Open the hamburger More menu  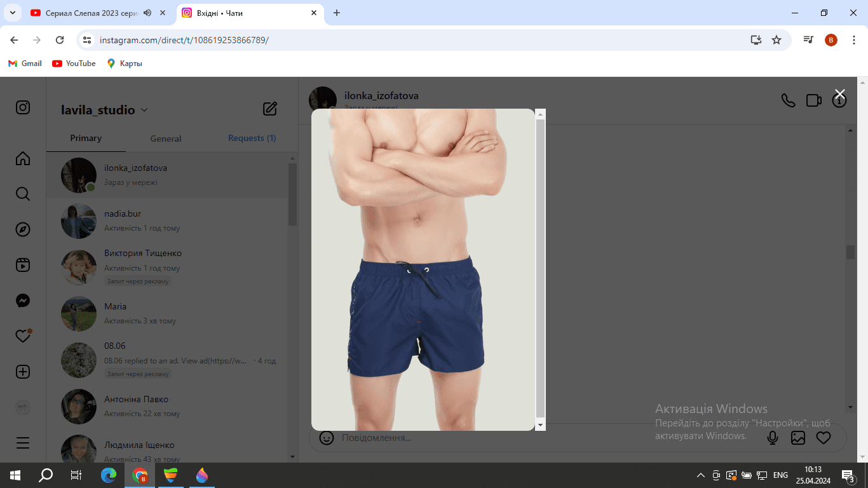[23, 443]
